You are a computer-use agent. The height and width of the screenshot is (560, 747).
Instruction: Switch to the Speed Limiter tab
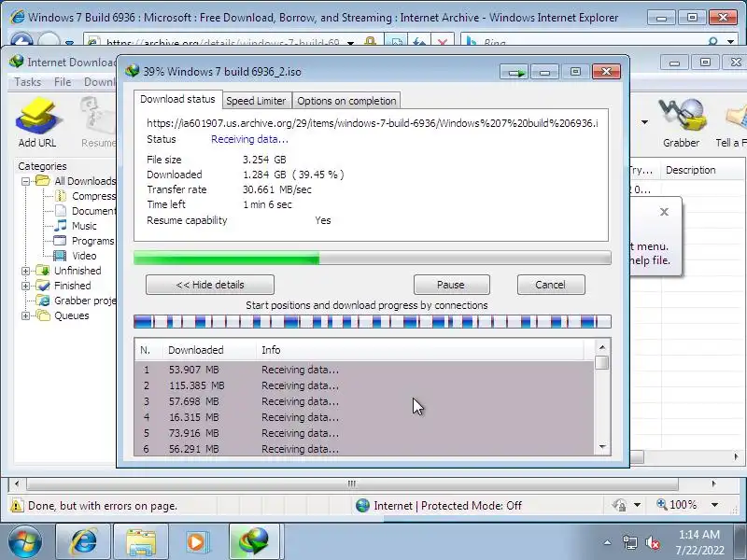tap(256, 101)
